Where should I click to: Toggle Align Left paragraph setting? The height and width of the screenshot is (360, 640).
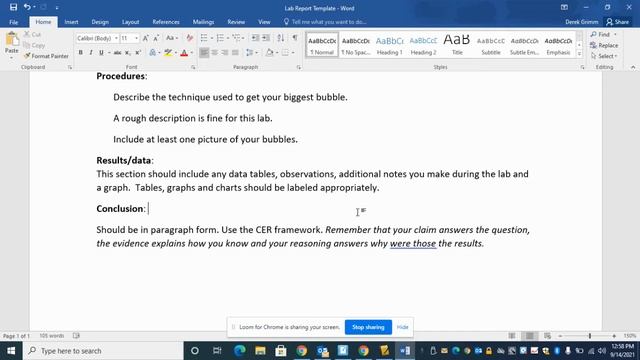coord(204,53)
